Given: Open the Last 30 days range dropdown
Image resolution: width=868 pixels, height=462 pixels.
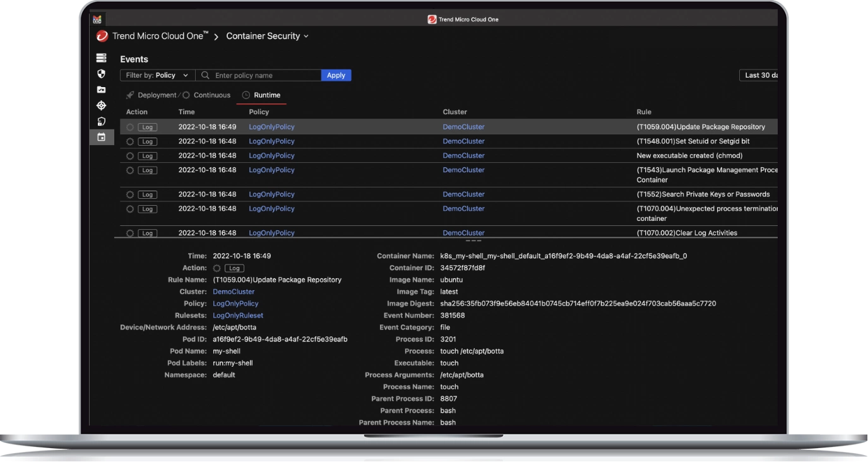Looking at the screenshot, I should (x=759, y=75).
